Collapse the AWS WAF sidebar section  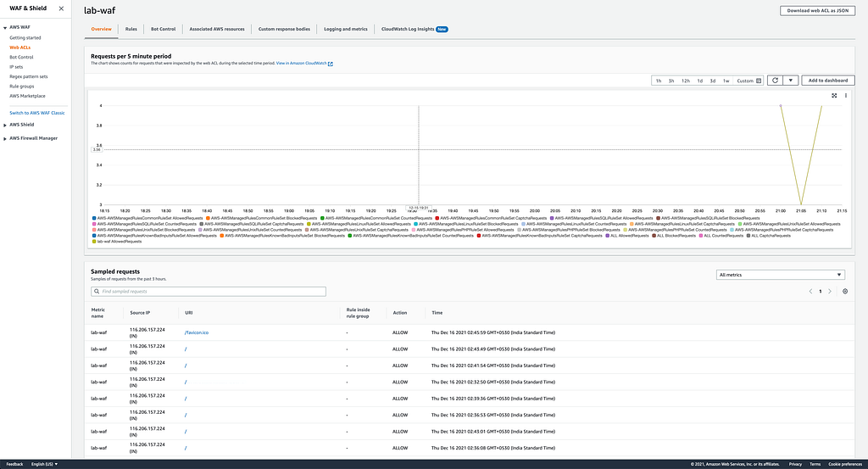coord(5,27)
